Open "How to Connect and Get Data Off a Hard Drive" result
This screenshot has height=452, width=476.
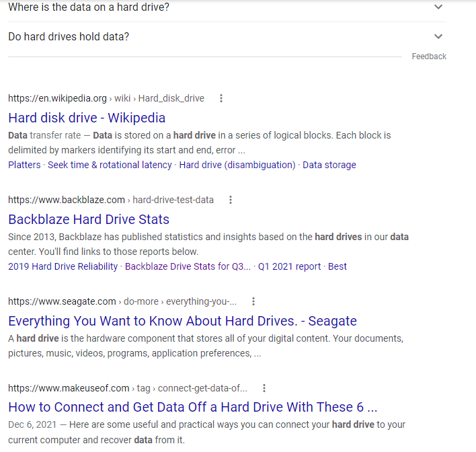pyautogui.click(x=193, y=408)
